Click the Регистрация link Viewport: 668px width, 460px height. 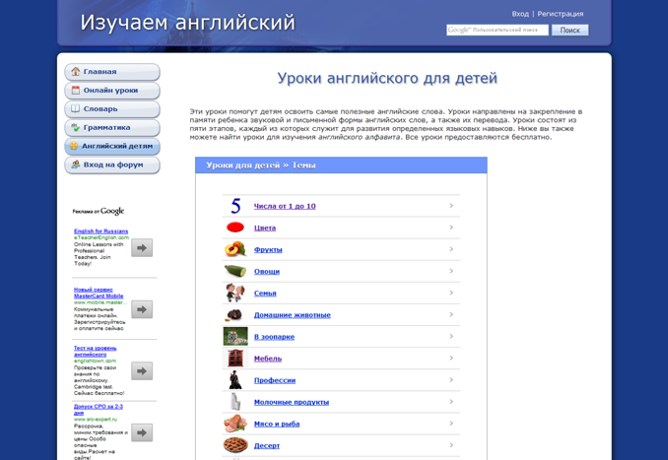pyautogui.click(x=560, y=14)
